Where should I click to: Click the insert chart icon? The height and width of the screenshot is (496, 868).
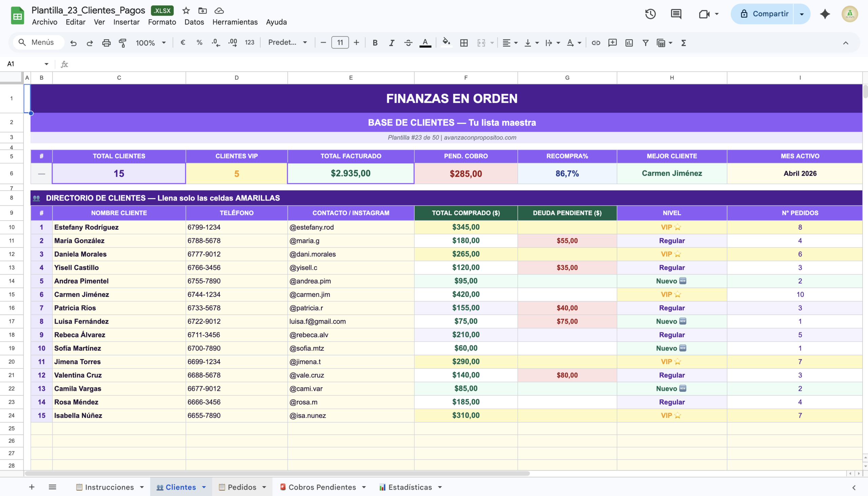click(x=629, y=43)
